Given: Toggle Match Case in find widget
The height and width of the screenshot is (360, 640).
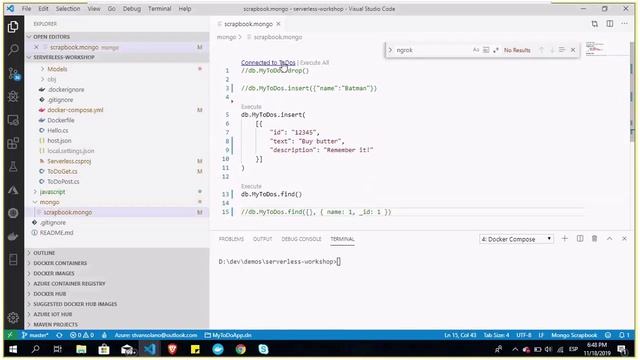Looking at the screenshot, I should (x=476, y=50).
